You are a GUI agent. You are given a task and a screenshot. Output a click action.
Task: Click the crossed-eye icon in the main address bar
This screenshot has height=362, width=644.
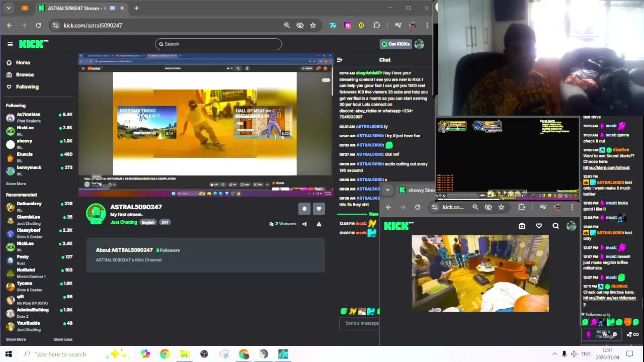coord(300,25)
